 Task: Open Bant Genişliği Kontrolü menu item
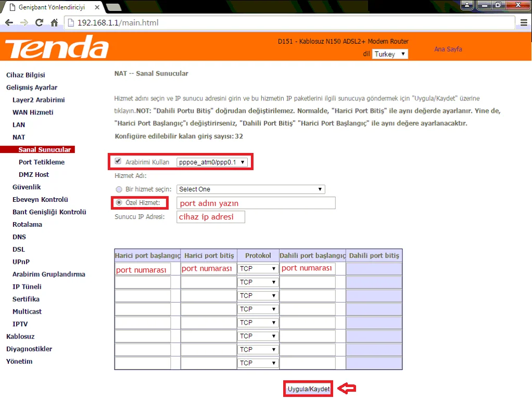point(49,212)
